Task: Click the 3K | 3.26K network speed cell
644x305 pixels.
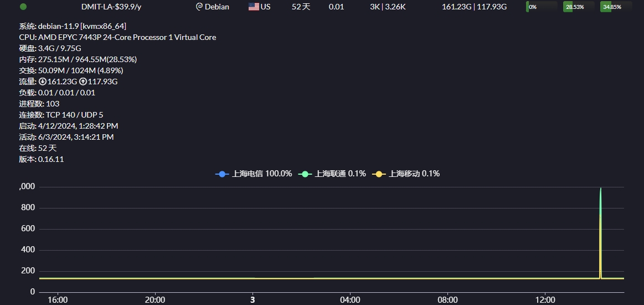Action: (x=388, y=7)
